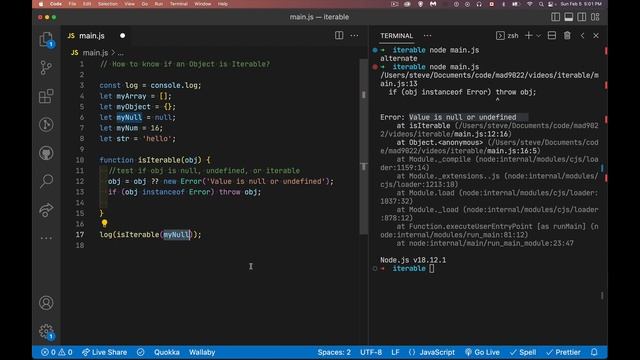Open the Accounts menu
The image size is (640, 360).
coord(46,303)
